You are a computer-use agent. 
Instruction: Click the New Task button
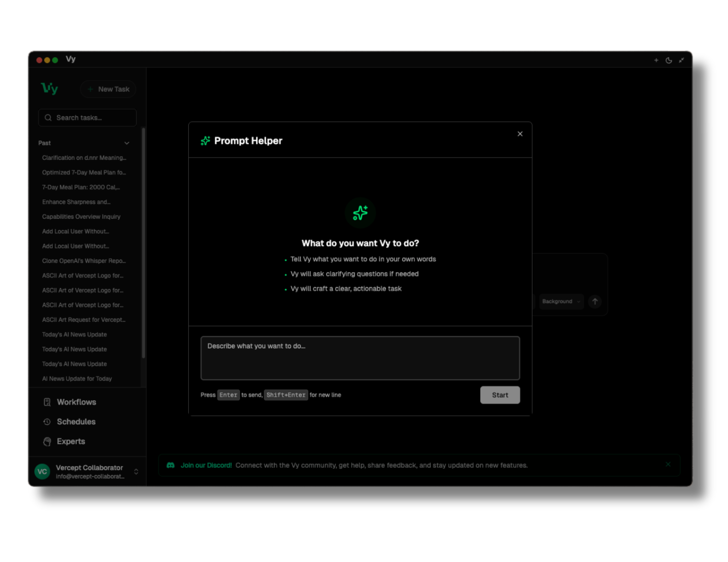pos(108,89)
